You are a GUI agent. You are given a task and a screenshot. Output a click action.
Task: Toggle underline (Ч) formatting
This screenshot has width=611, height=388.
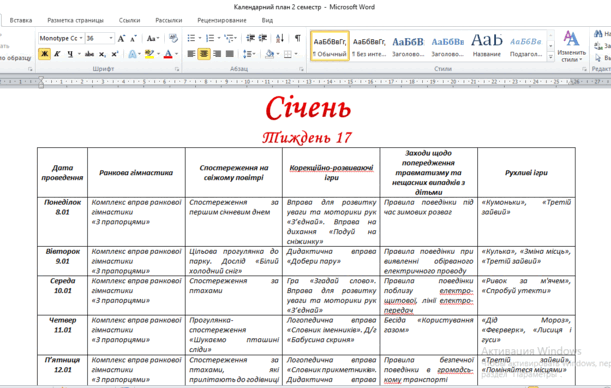tap(70, 54)
